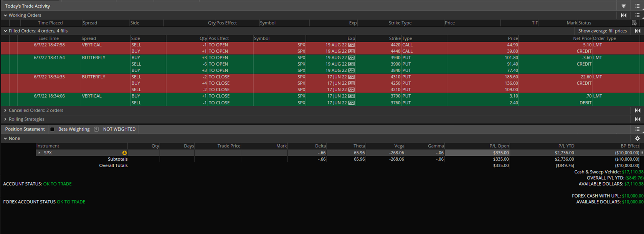Click the Beta Weighting lightning symbol box

96,129
